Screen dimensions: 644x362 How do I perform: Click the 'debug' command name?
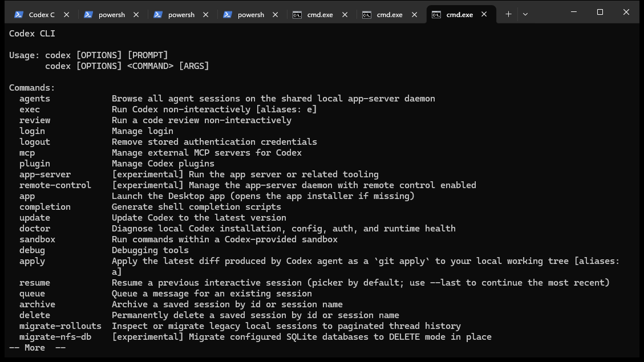(32, 250)
